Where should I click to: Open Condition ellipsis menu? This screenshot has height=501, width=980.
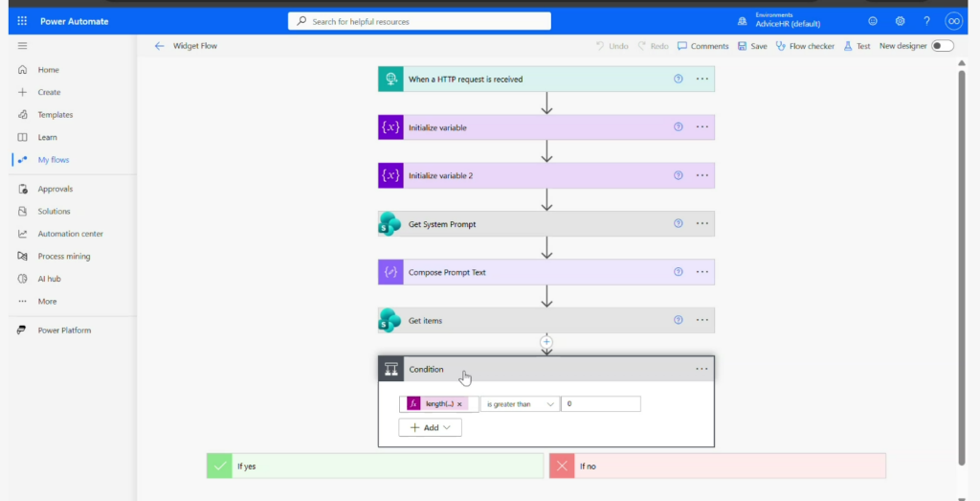tap(702, 369)
